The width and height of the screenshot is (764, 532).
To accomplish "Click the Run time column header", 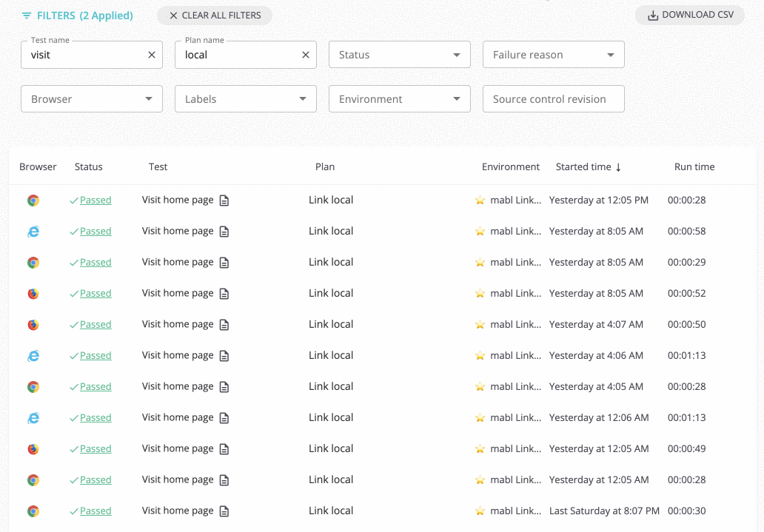I will 694,167.
